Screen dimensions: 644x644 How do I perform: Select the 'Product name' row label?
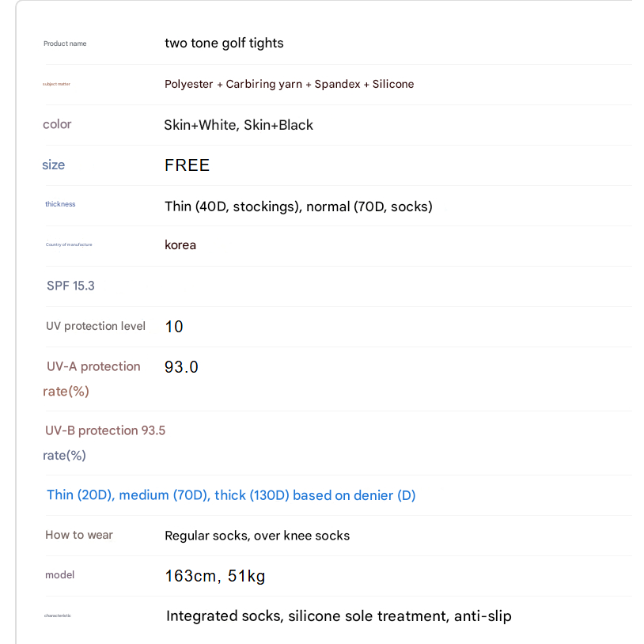65,44
